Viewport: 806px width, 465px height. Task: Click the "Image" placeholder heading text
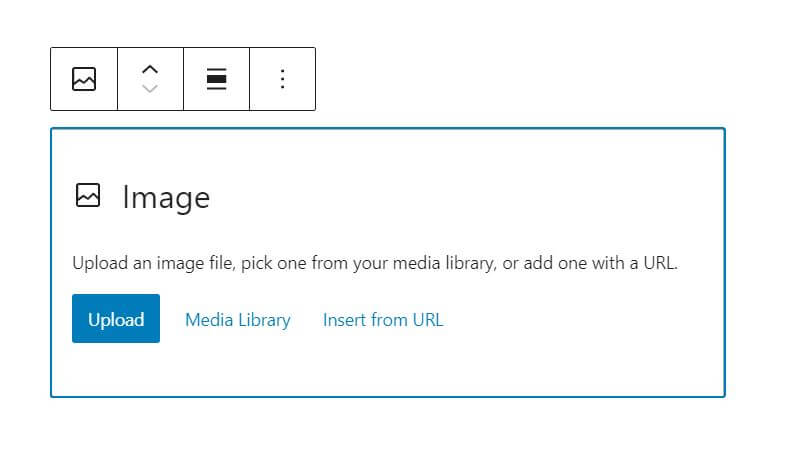point(166,197)
